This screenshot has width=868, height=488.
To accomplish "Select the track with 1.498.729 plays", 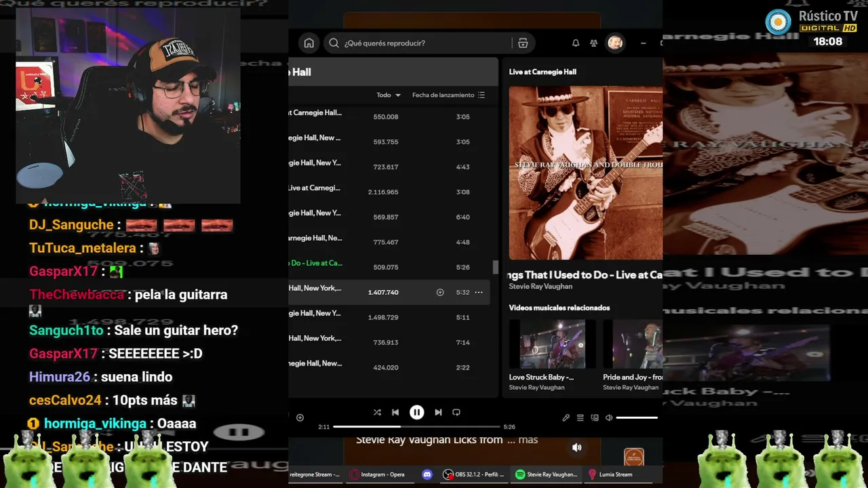I will pos(389,318).
